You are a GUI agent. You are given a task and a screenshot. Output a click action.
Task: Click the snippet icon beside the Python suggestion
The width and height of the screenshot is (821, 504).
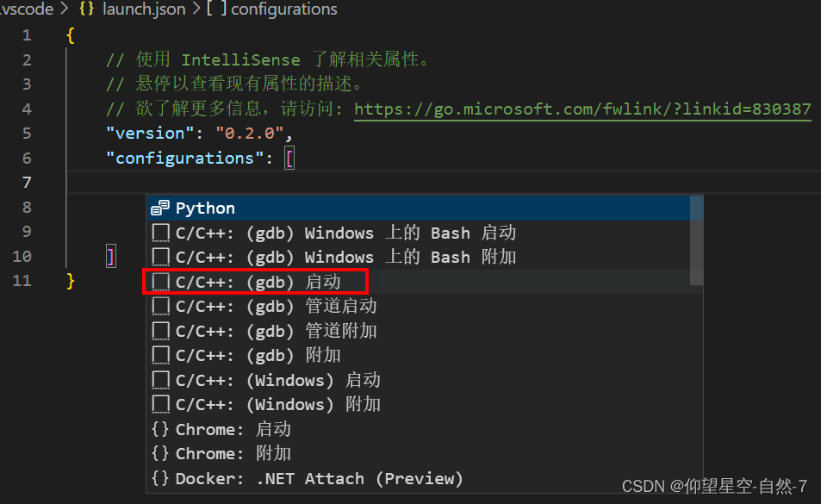(160, 208)
